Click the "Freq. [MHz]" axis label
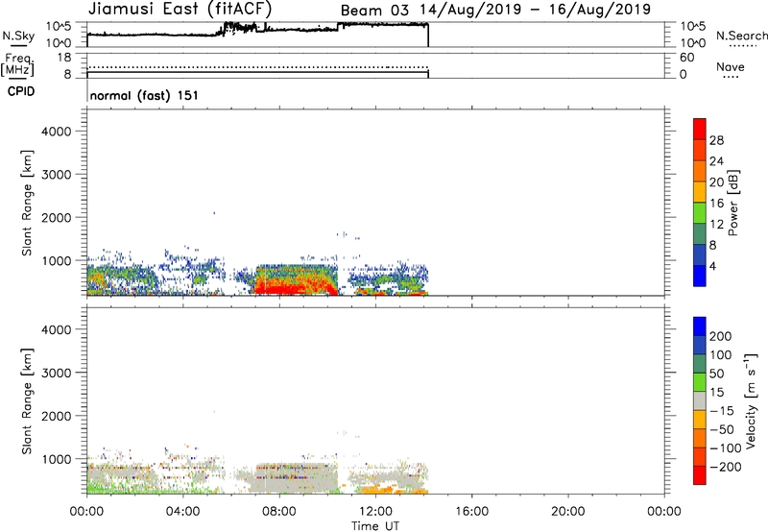 coord(18,64)
